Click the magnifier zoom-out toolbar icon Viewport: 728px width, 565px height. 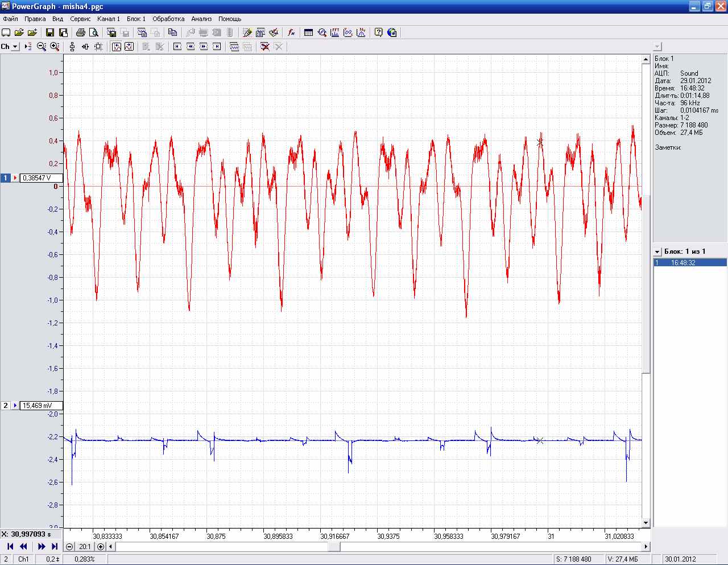42,47
